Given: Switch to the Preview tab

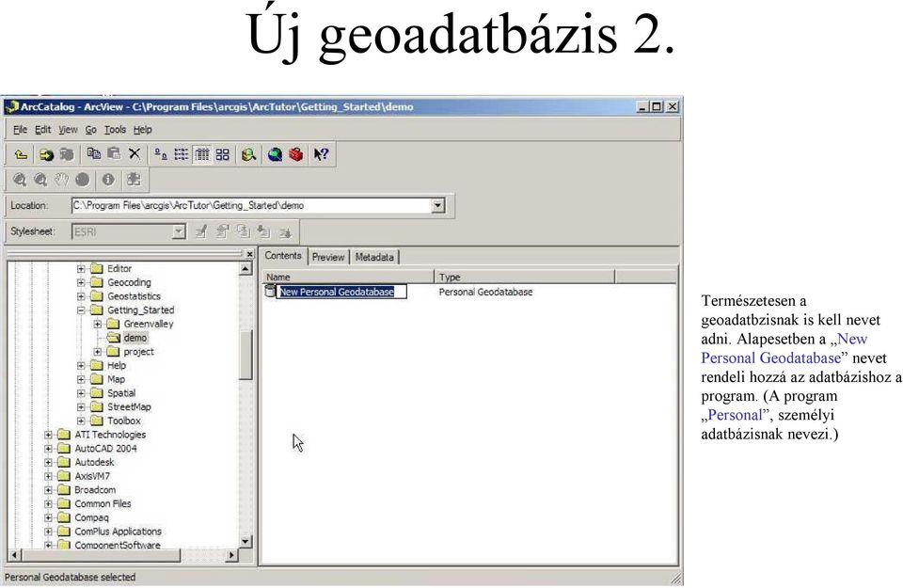Looking at the screenshot, I should click(x=328, y=258).
